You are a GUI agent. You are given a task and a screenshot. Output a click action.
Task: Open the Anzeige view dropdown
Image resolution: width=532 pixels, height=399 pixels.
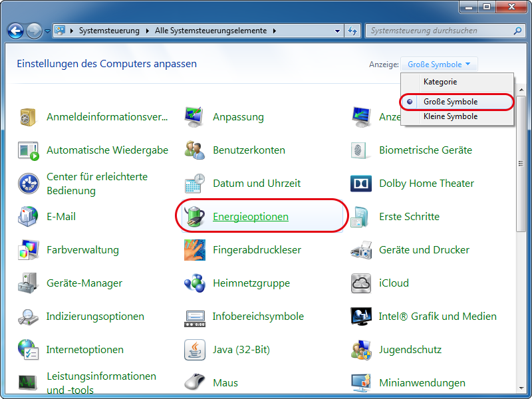[x=439, y=64]
